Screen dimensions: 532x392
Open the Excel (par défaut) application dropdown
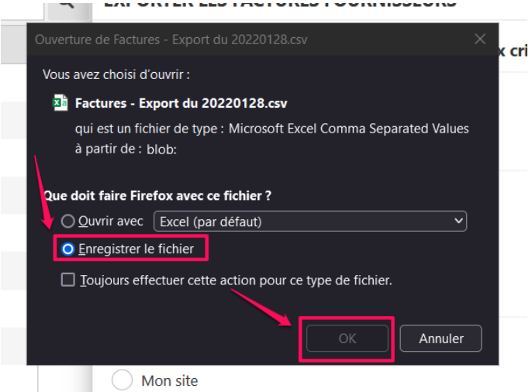click(x=310, y=222)
